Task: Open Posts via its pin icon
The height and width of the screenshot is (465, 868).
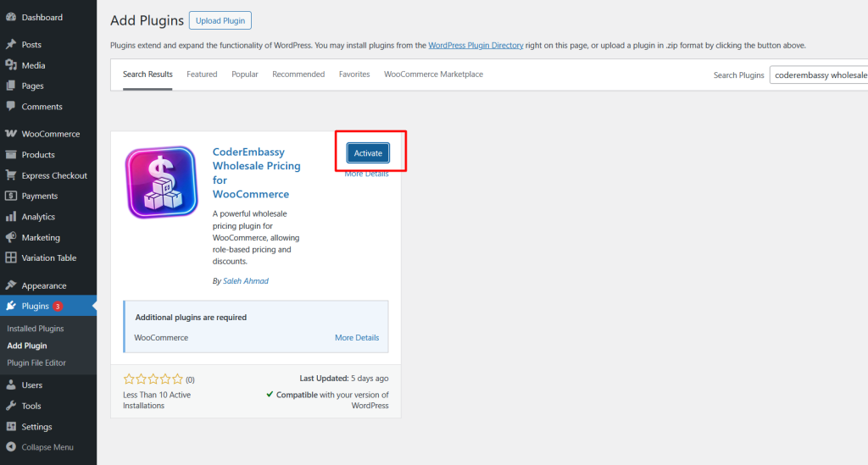Action: click(10, 44)
